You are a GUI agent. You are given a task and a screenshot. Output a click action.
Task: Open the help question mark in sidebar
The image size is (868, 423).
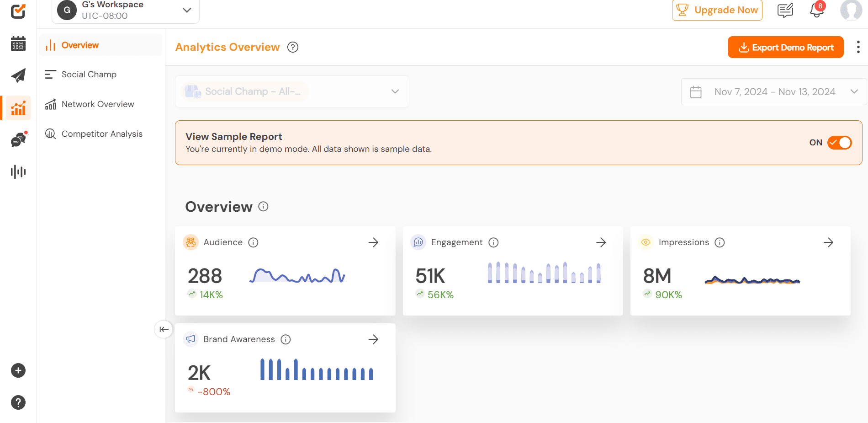coord(18,402)
